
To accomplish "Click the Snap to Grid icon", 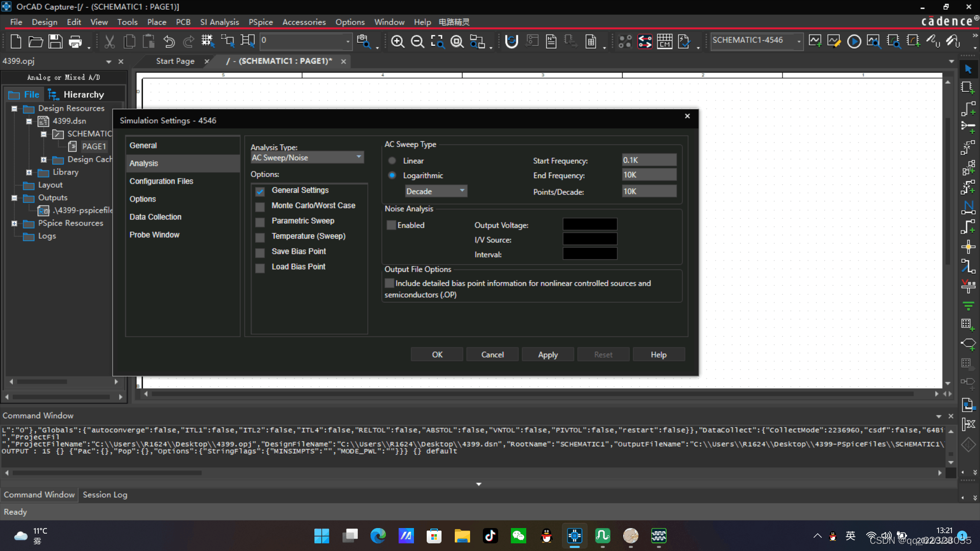I will click(207, 41).
